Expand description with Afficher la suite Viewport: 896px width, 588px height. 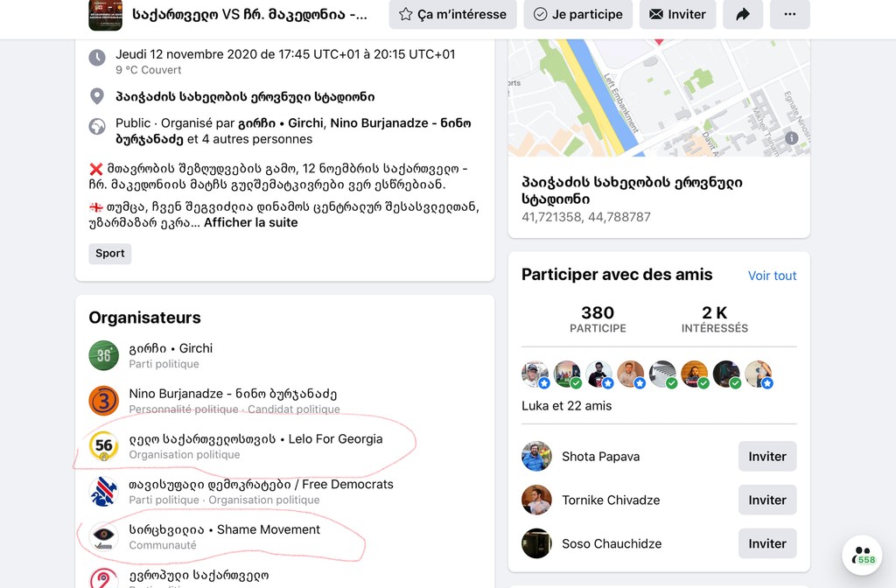251,223
